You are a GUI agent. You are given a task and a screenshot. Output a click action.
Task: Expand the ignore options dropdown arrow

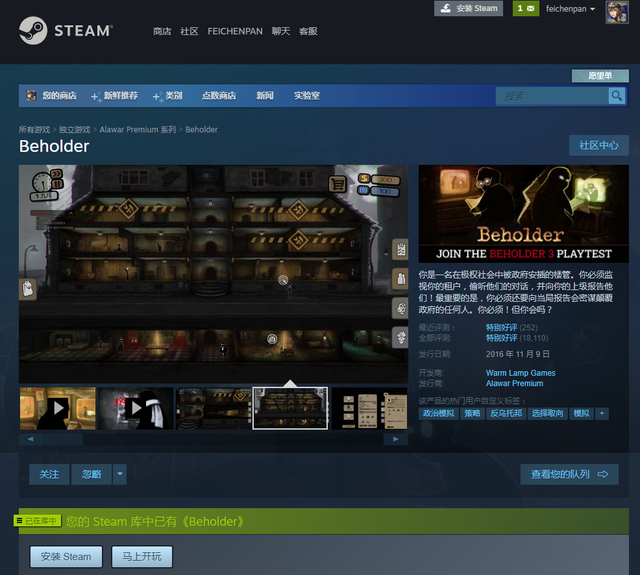[120, 474]
